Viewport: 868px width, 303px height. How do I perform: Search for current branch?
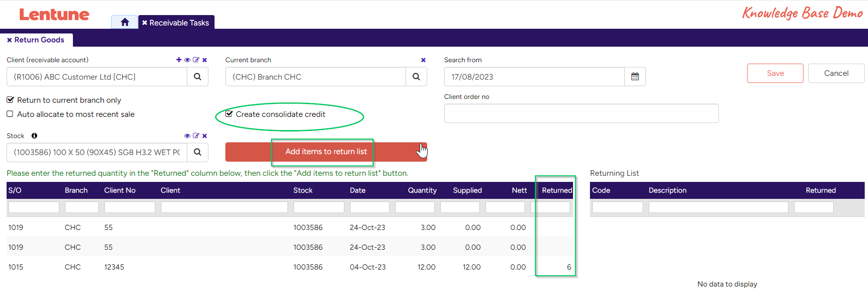click(x=416, y=76)
